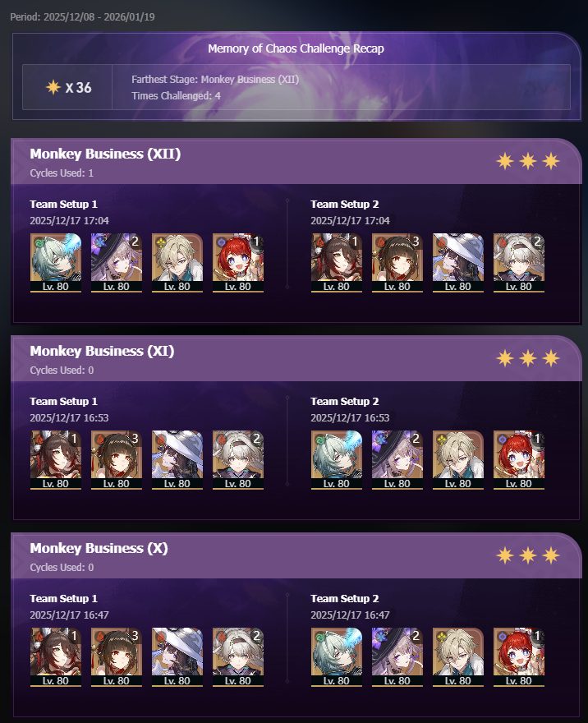Screen dimensions: 588x723
Task: Click the green-haired character in XI Team Setup 2
Action: 337,460
